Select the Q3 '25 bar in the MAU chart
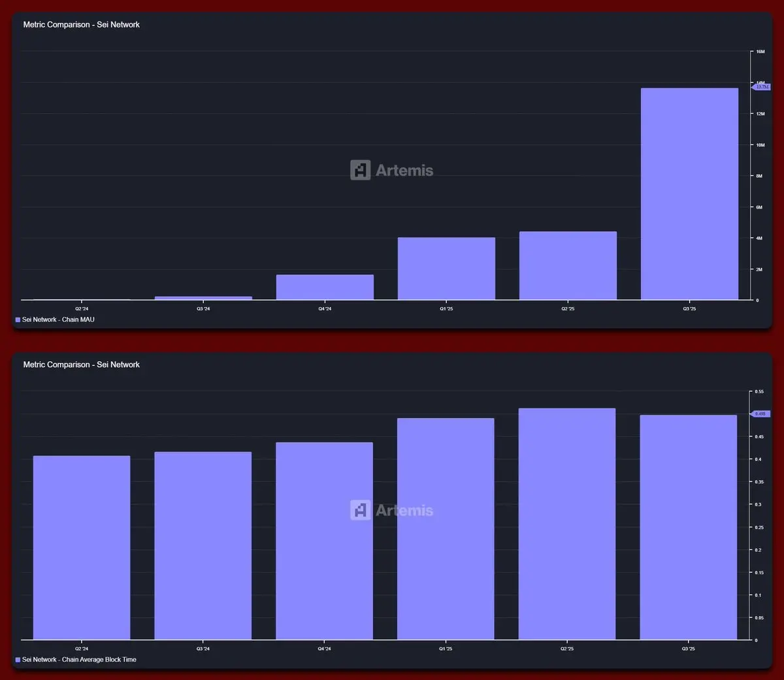 [x=689, y=194]
